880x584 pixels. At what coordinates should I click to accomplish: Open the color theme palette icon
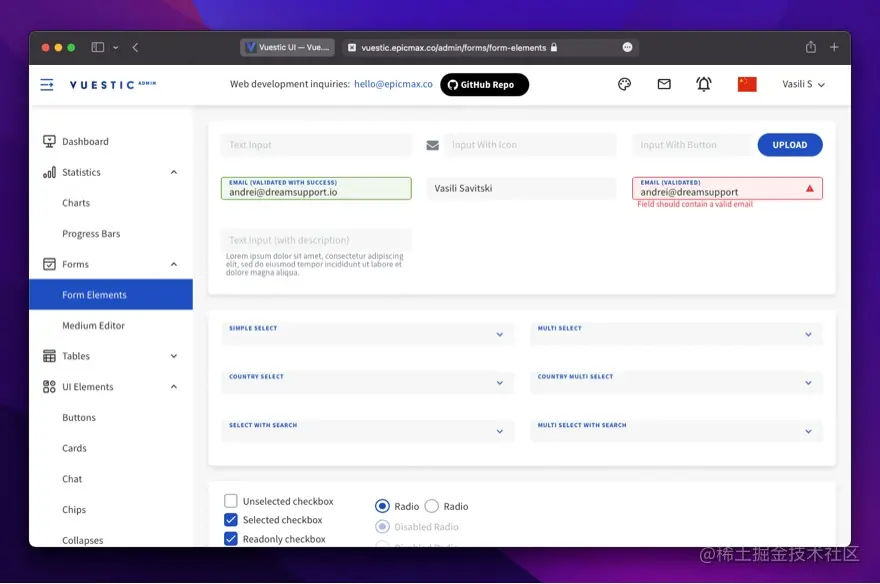click(624, 84)
